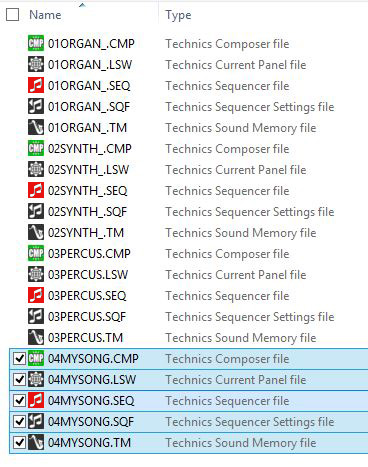Click Composer file type text of 03PERCUS.CMP
368x467 pixels.
227,254
